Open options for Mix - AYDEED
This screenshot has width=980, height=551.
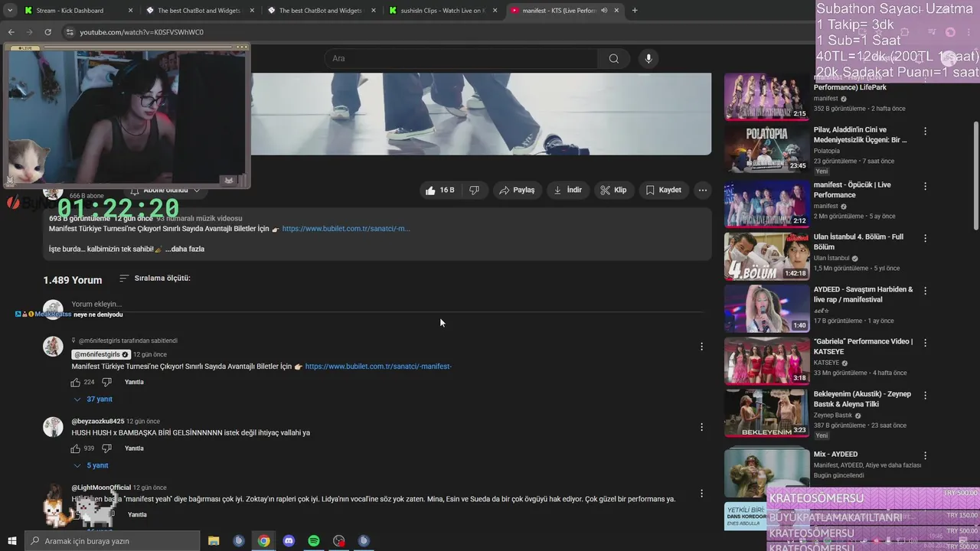tap(925, 455)
